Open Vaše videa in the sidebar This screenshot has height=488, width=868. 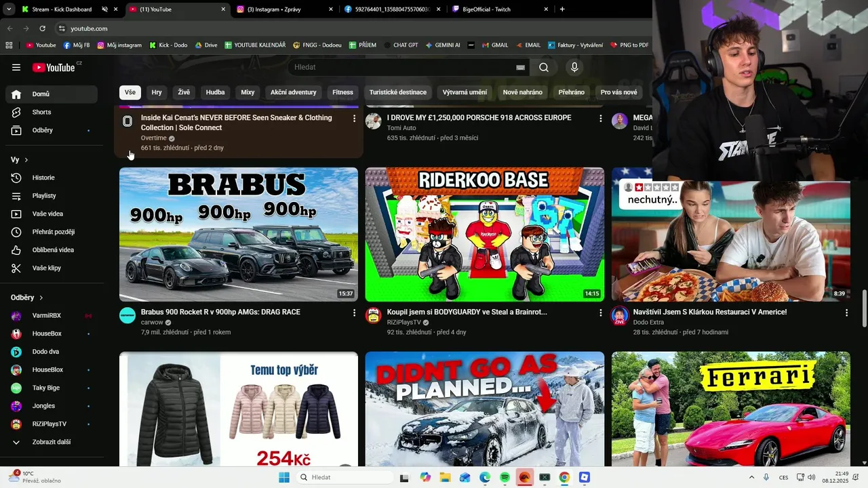[x=52, y=213]
